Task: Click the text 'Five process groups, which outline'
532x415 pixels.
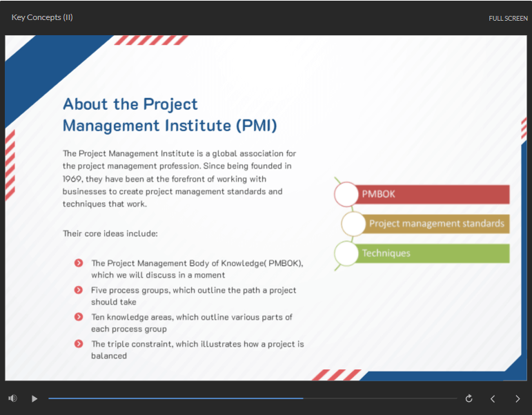Action: pyautogui.click(x=159, y=291)
